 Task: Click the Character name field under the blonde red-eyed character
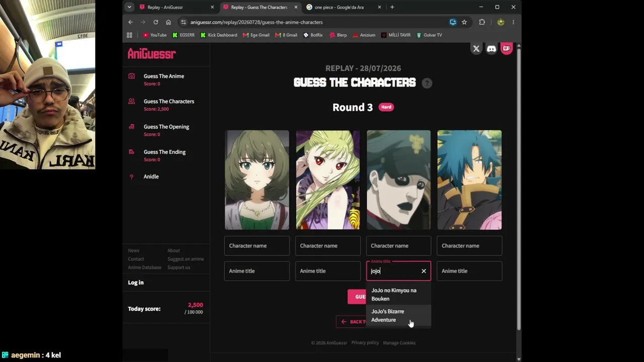[x=328, y=246]
